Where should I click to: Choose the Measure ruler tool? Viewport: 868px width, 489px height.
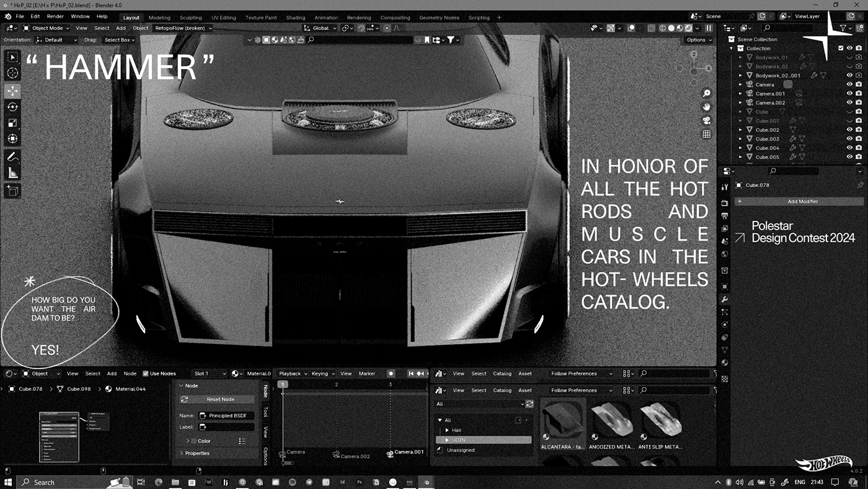(12, 173)
